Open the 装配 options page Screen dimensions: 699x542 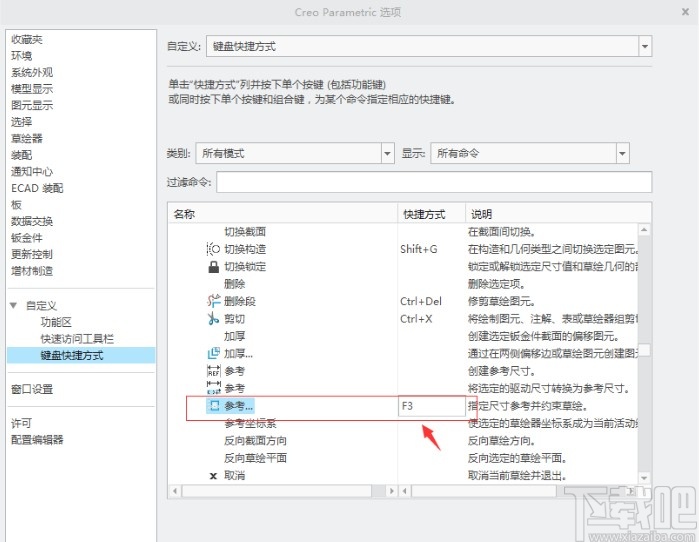pos(21,155)
